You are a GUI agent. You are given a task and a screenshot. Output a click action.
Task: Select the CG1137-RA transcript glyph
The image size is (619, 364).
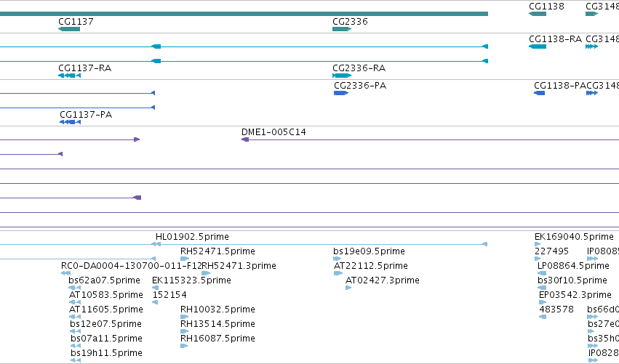(x=70, y=76)
